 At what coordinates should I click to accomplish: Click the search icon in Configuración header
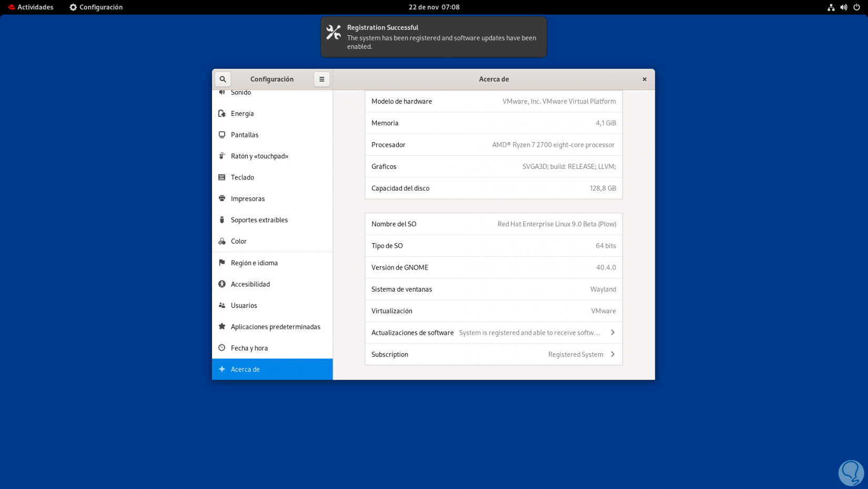223,79
